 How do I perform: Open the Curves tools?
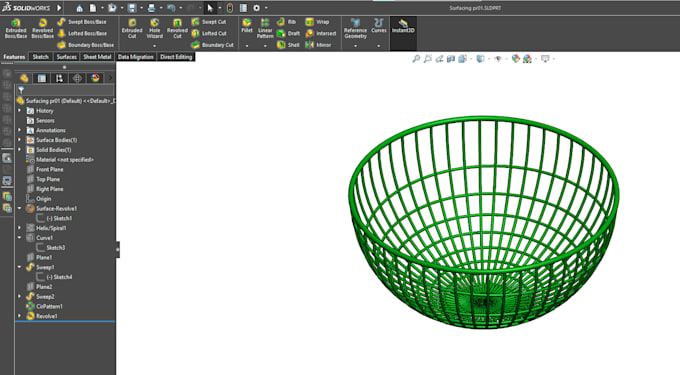pos(379,26)
